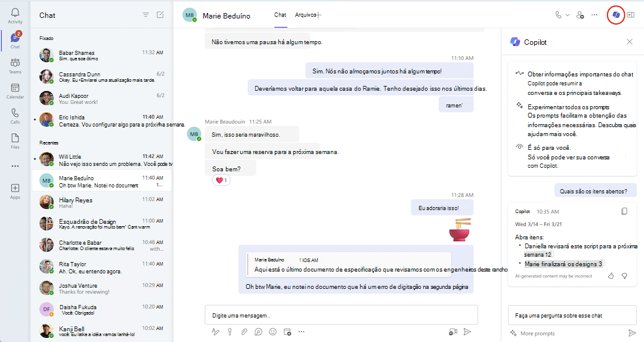The width and height of the screenshot is (644, 342).
Task: Click the heart reaction on Soa bem
Action: (221, 180)
